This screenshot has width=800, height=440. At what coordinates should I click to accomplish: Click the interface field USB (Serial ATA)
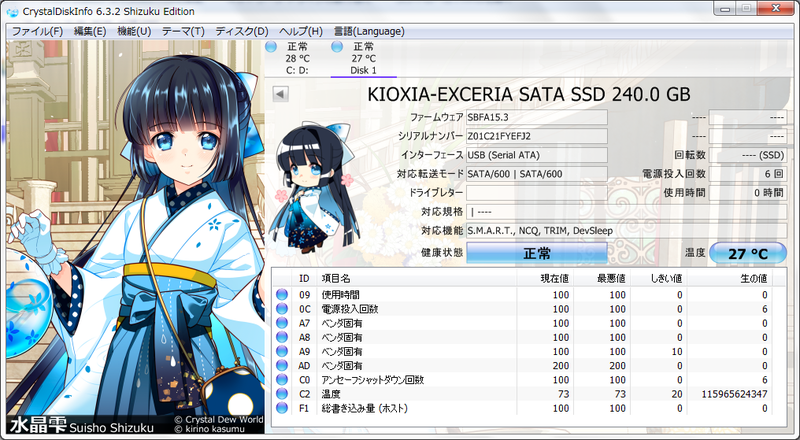537,155
